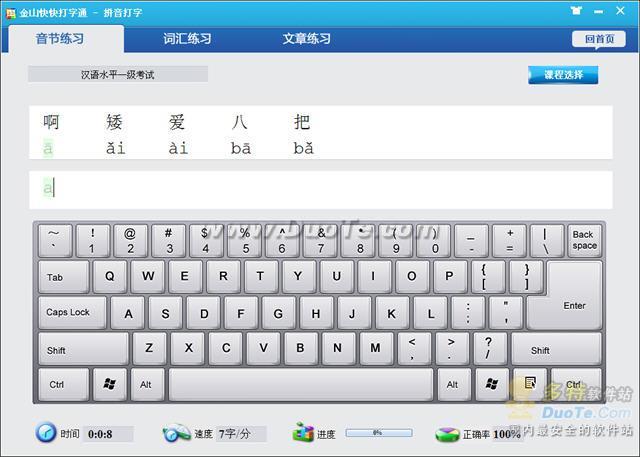Click the R key on virtual keyboard
This screenshot has height=457, width=640.
pyautogui.click(x=223, y=277)
